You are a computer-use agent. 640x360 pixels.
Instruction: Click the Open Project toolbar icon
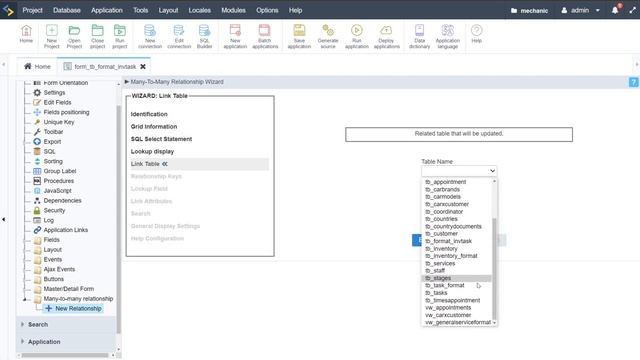point(74,36)
